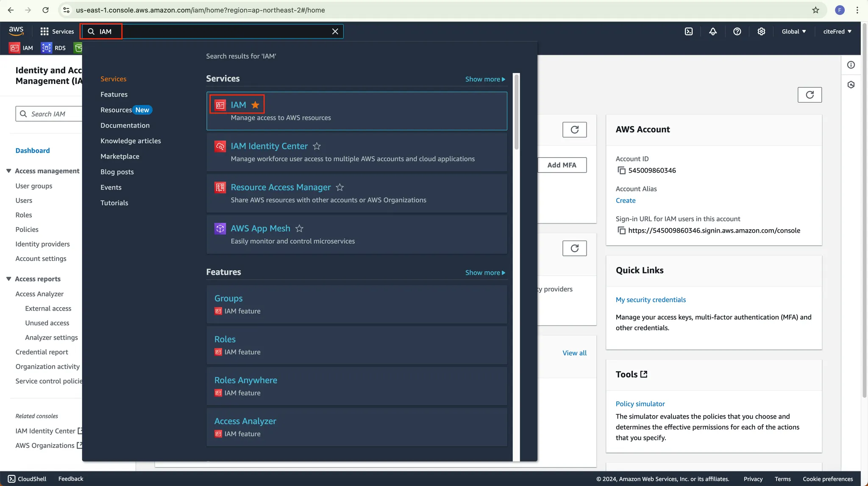Open CloudShell icon in top navigation bar
The image size is (868, 486).
(689, 31)
